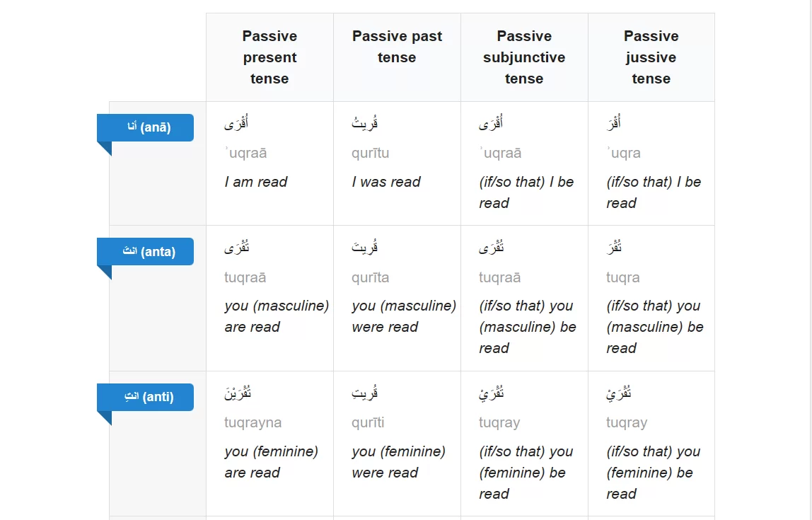Select the Passive present tense header
Image resolution: width=812 pixels, height=520 pixels.
click(x=269, y=57)
